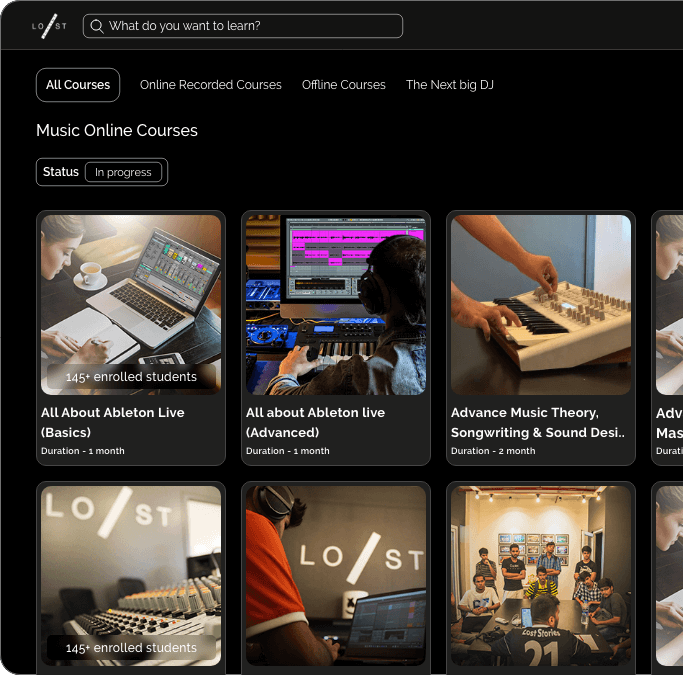Open the mixing console course thumbnail
This screenshot has width=683, height=675.
131,576
